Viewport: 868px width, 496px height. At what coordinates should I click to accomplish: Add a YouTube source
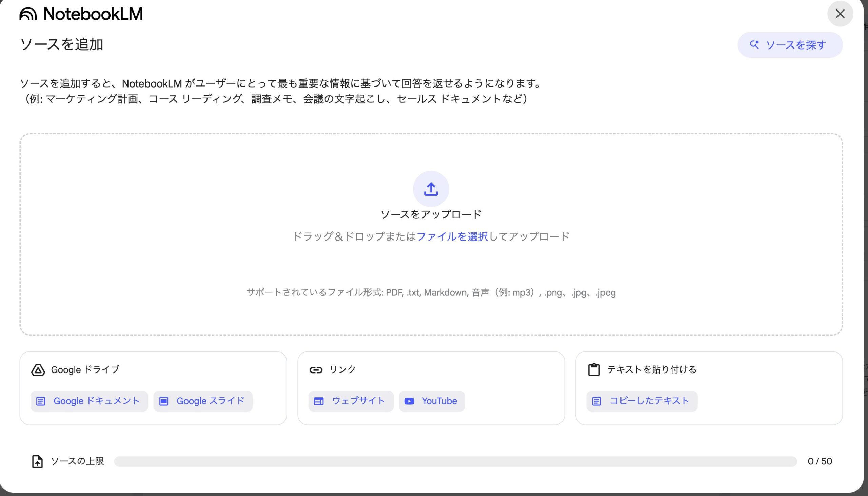(432, 401)
